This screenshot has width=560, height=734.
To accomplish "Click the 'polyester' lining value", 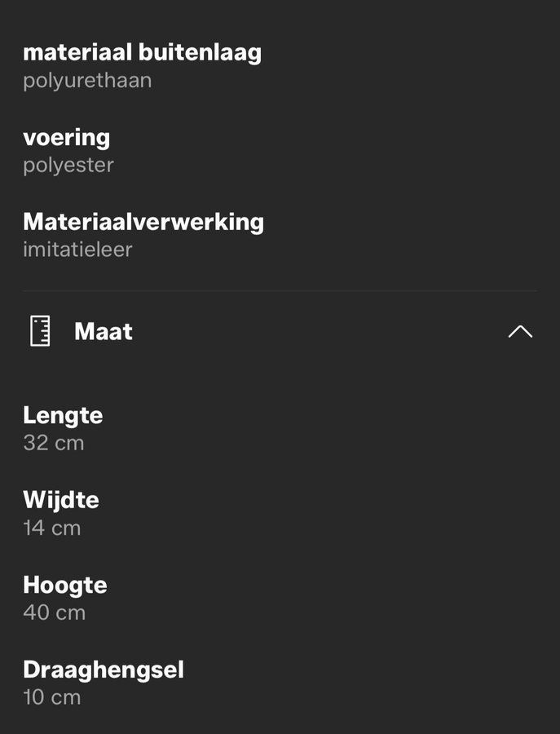I will coord(68,166).
